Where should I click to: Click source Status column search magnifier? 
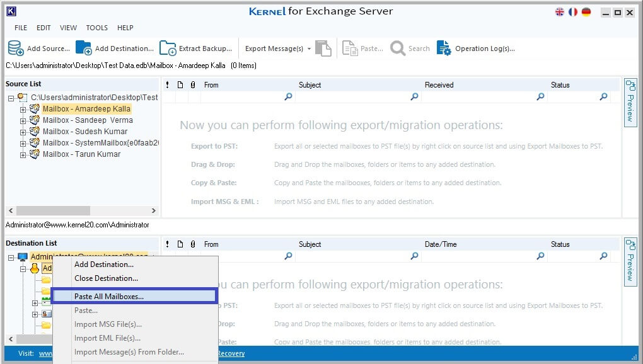(x=604, y=96)
